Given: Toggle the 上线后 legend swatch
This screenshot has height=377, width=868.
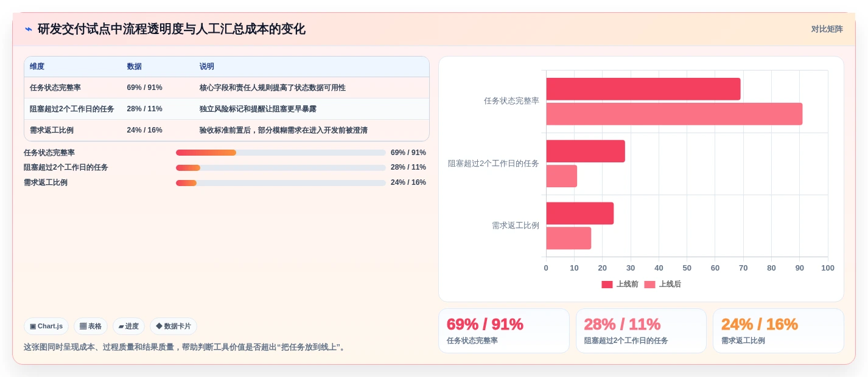Looking at the screenshot, I should coord(649,285).
